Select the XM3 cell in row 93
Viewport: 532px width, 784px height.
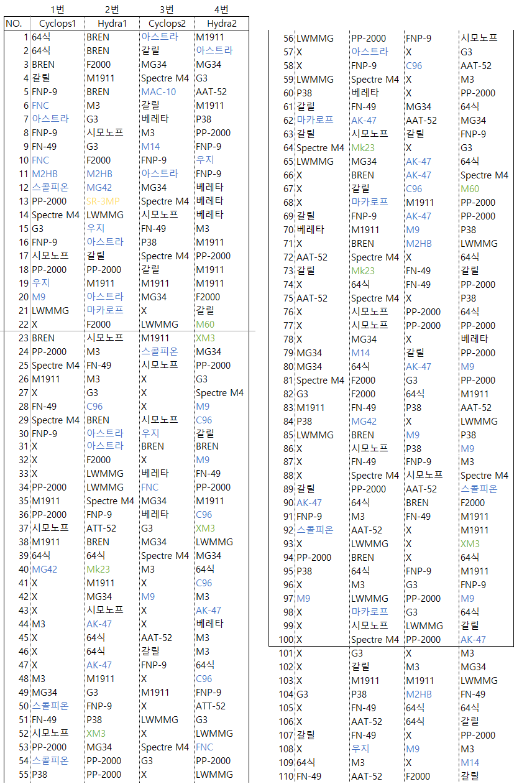tap(470, 543)
